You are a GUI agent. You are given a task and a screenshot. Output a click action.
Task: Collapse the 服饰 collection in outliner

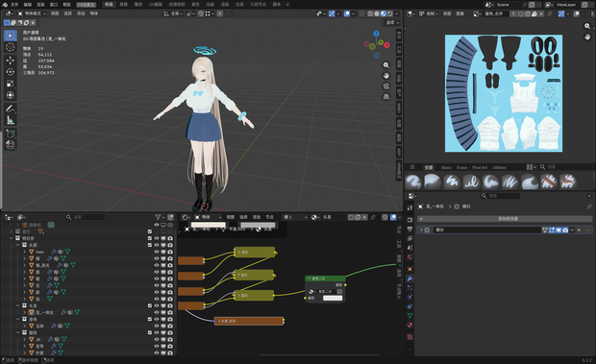[x=18, y=332]
